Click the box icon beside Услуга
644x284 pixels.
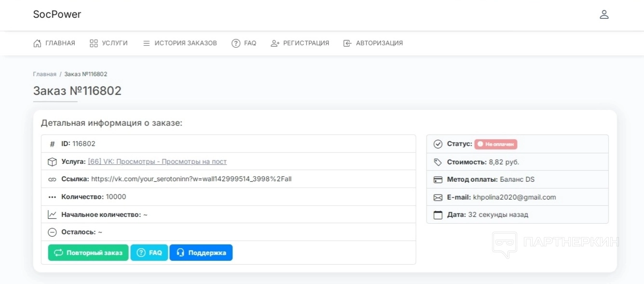(52, 162)
